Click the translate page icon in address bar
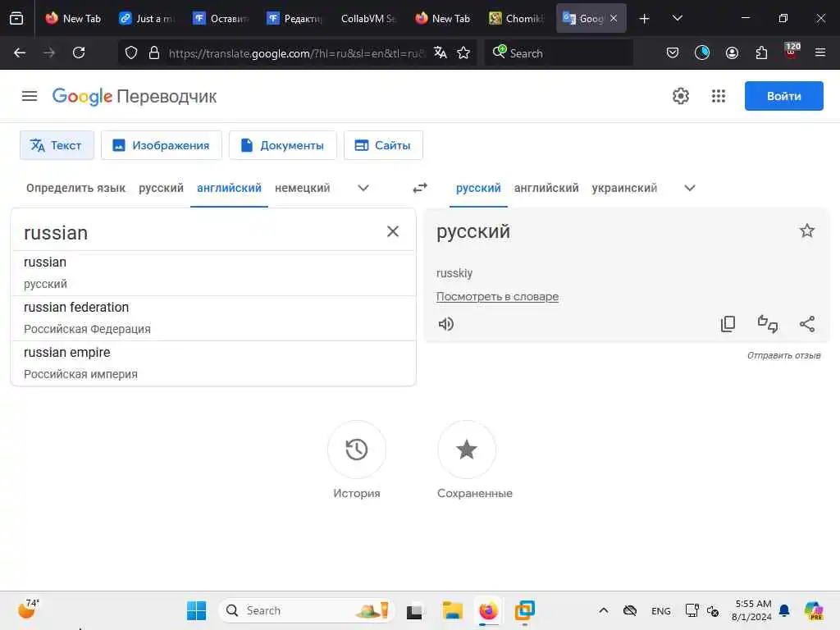The height and width of the screenshot is (630, 840). pyautogui.click(x=441, y=52)
